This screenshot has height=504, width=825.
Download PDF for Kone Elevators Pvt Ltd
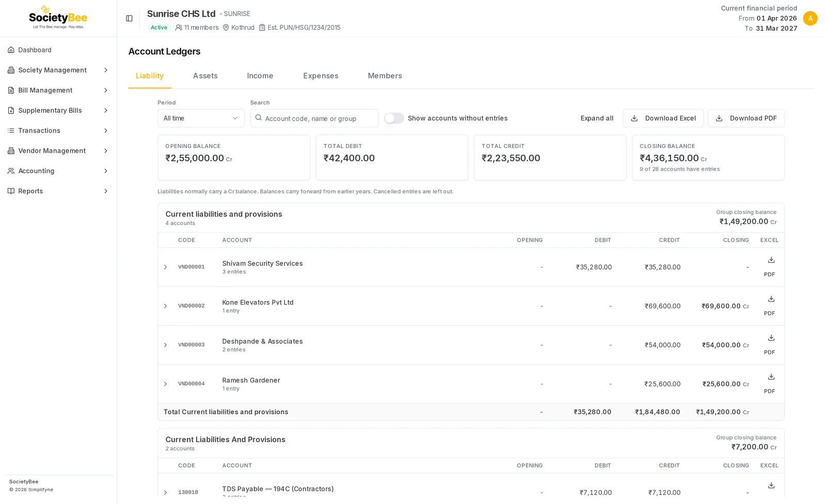click(769, 313)
